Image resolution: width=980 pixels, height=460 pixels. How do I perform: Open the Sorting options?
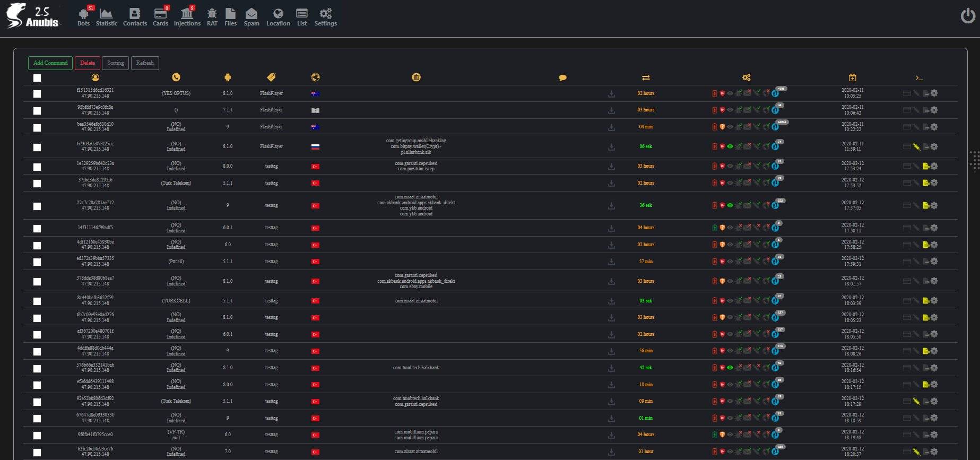click(x=115, y=63)
